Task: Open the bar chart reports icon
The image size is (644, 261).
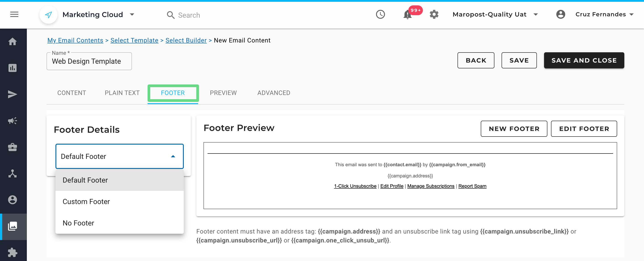Action: 13,68
